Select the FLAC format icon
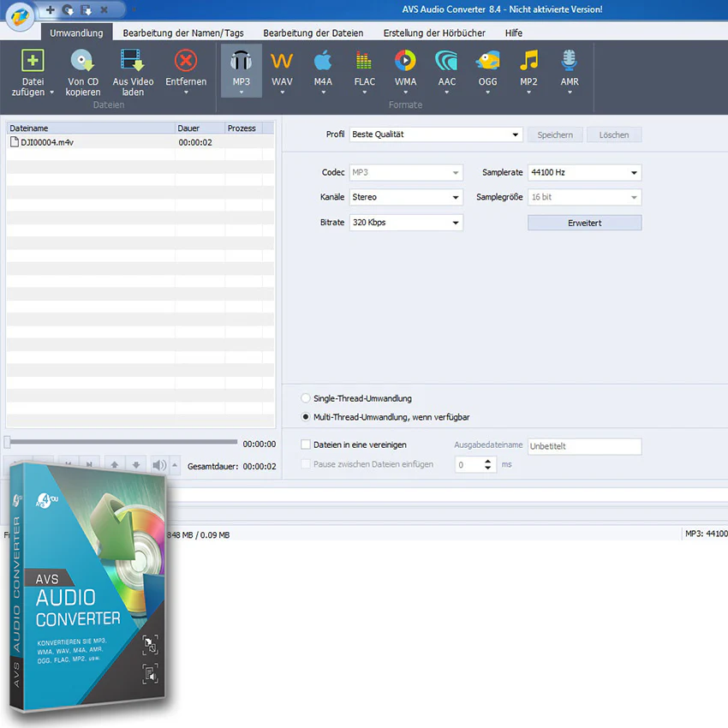This screenshot has height=728, width=728. 364,60
